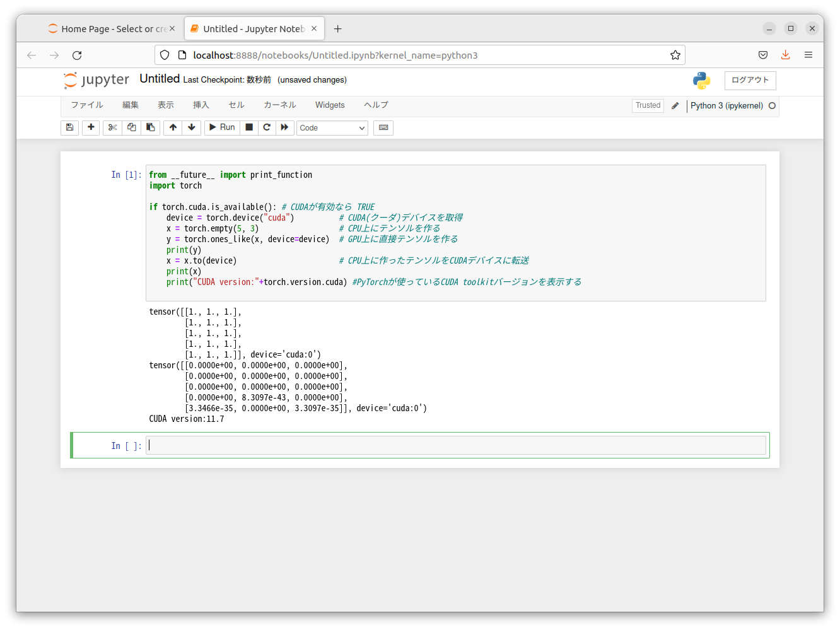This screenshot has width=840, height=630.
Task: Click the unsaved changes status text
Action: pyautogui.click(x=312, y=80)
